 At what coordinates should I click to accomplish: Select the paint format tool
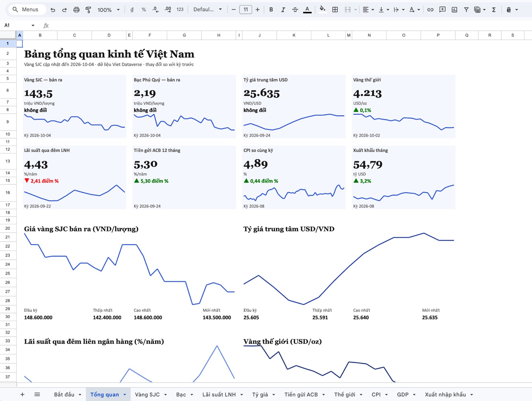tap(88, 10)
